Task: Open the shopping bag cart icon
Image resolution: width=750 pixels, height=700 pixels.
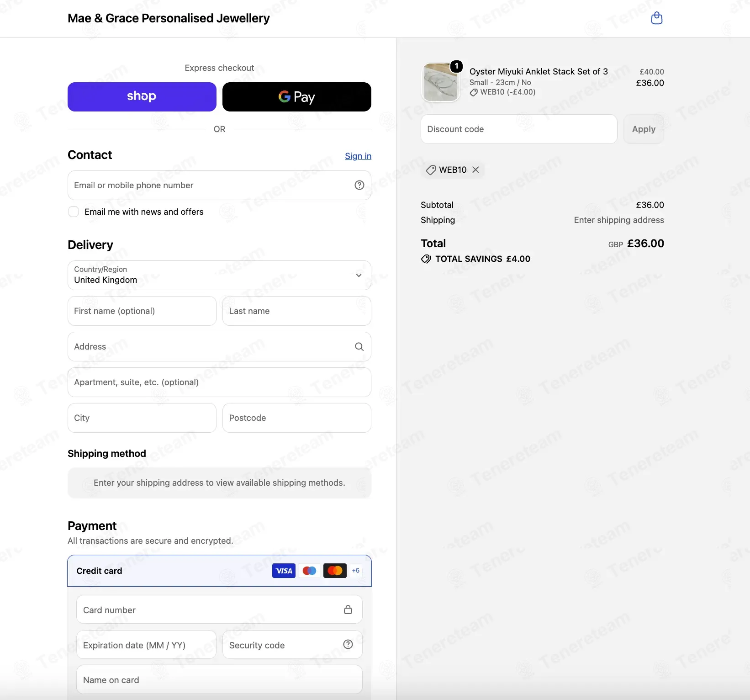Action: (x=656, y=18)
